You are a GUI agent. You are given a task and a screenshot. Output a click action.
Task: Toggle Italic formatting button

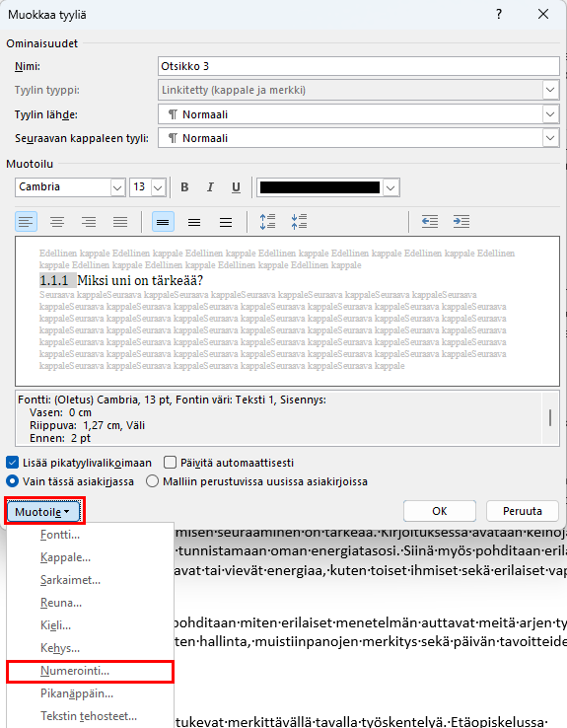click(210, 187)
